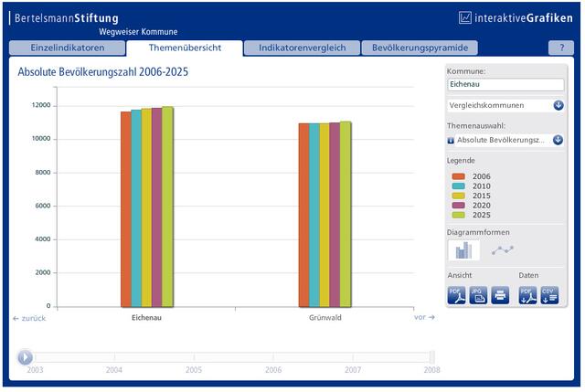The height and width of the screenshot is (392, 585).
Task: Click the interaktiveGrafiken chart logo icon
Action: tap(465, 17)
